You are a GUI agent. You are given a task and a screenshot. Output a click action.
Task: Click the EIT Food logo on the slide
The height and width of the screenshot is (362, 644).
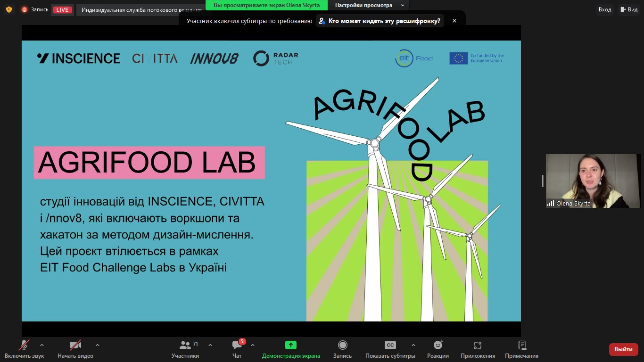coord(414,58)
